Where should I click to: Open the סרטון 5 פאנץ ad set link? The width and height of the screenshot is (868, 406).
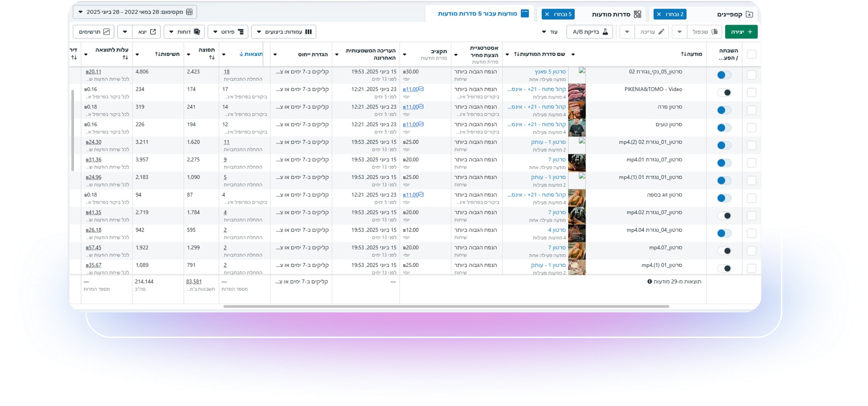click(x=550, y=72)
